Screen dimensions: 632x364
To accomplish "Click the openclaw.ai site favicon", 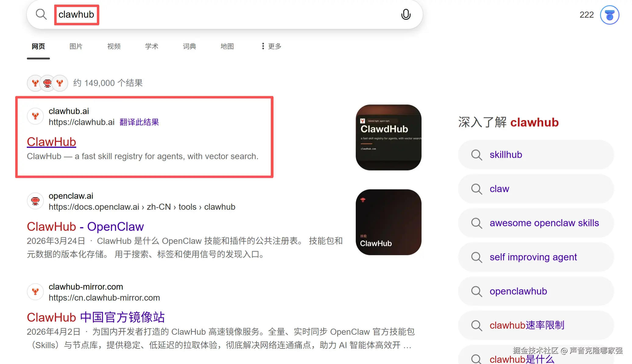I will click(x=35, y=201).
